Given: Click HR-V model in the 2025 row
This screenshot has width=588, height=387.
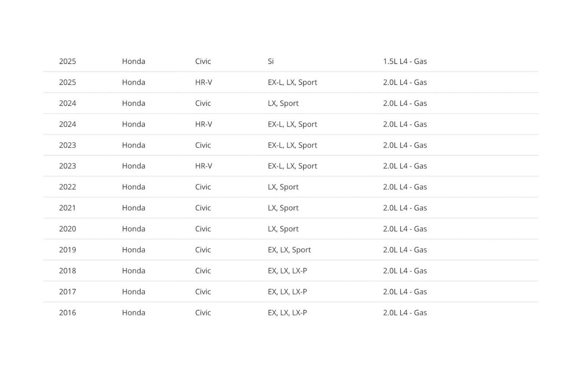Looking at the screenshot, I should click(x=203, y=82).
